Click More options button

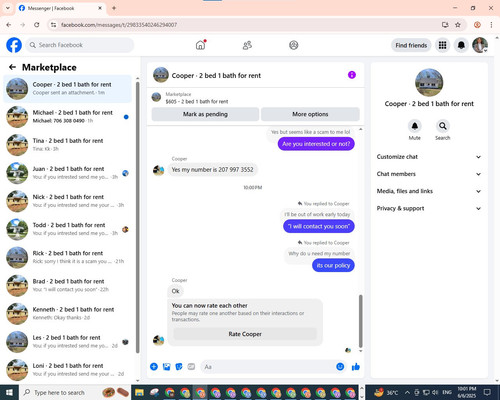(310, 114)
